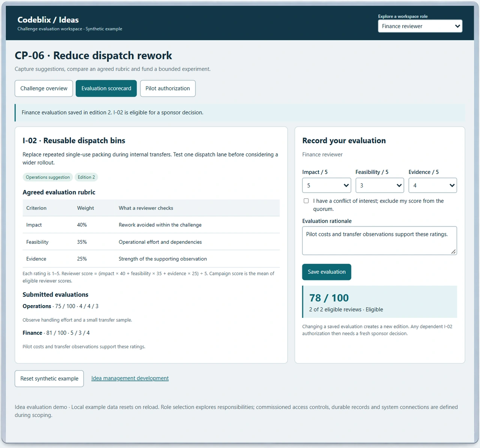Click the Save evaluation button
This screenshot has height=448, width=480.
coord(327,272)
